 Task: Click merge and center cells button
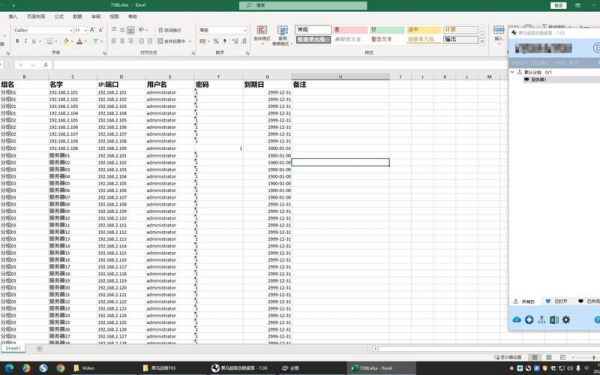(171, 41)
